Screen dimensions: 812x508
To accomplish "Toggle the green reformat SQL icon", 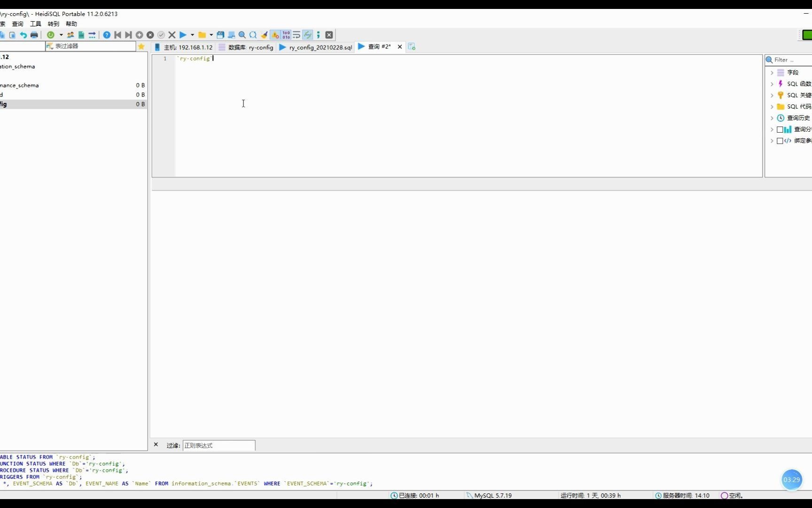I will 308,35.
